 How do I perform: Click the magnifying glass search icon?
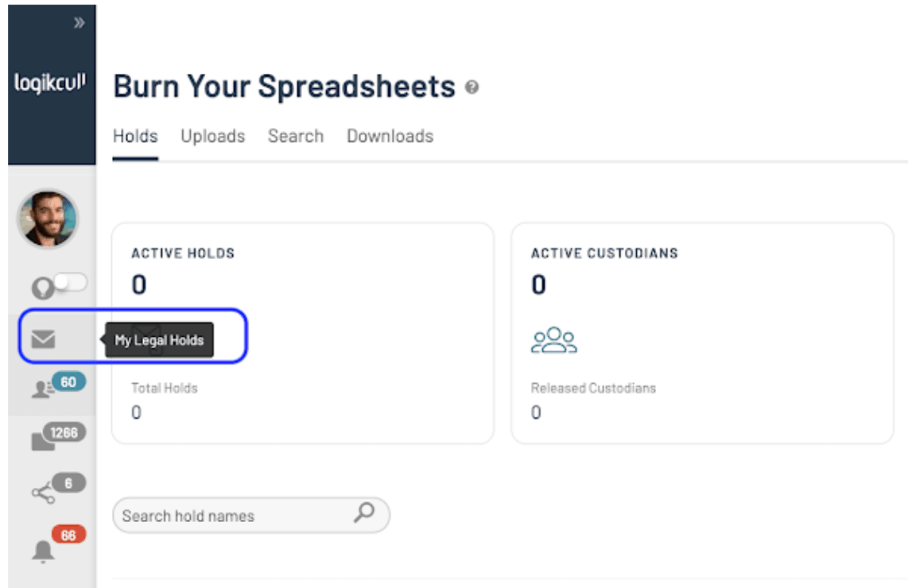tap(364, 513)
